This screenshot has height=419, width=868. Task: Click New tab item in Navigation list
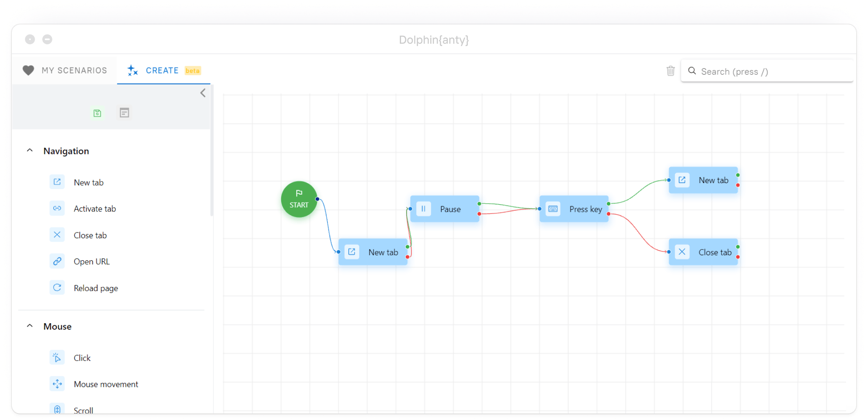(x=89, y=182)
